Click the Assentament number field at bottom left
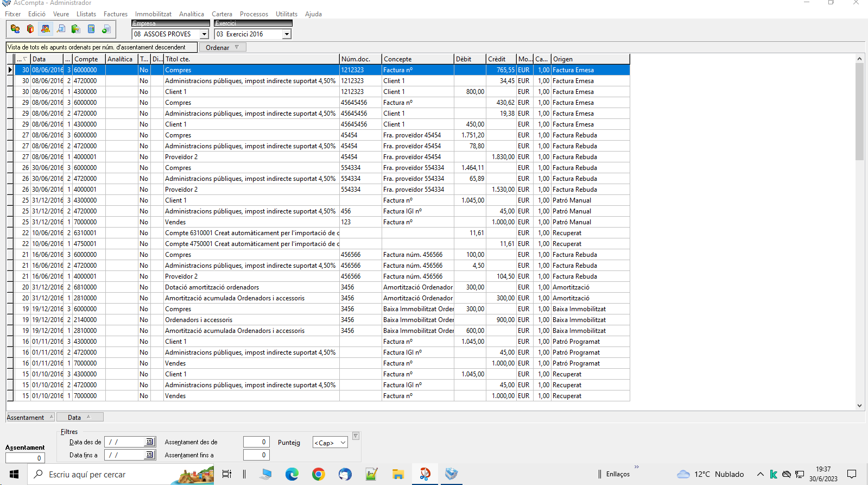868x485 pixels. point(25,458)
